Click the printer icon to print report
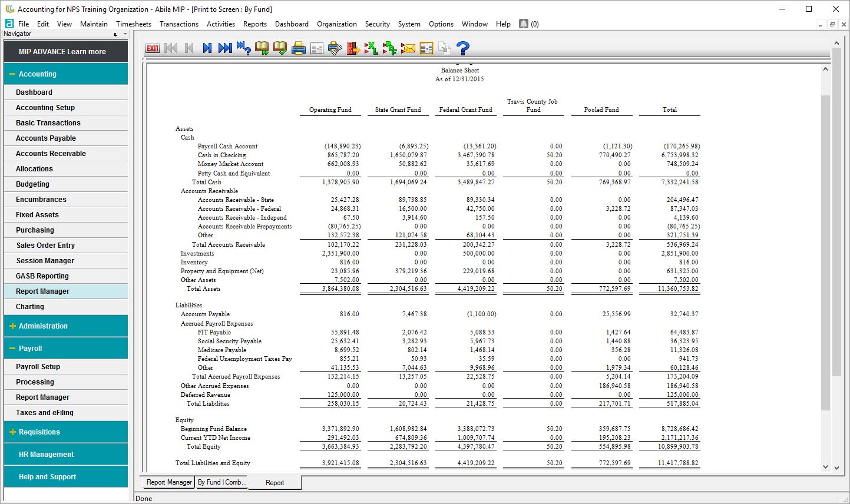850x504 pixels. click(299, 48)
